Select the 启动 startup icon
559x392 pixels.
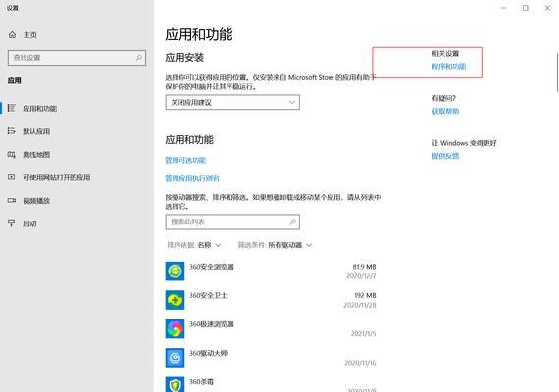point(12,223)
